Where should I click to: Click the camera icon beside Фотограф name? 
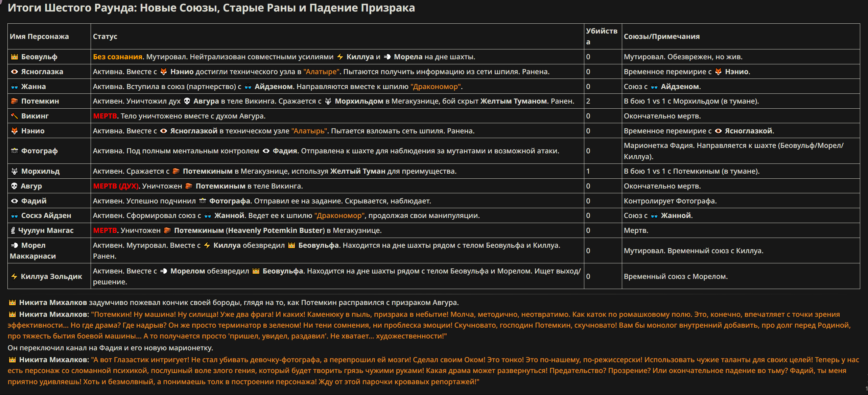(14, 151)
